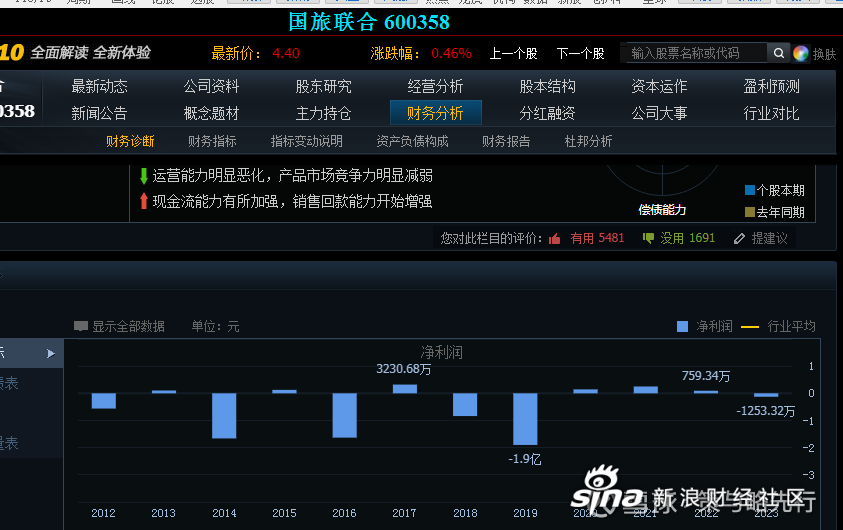Click 2014 net profit bar

(x=224, y=416)
